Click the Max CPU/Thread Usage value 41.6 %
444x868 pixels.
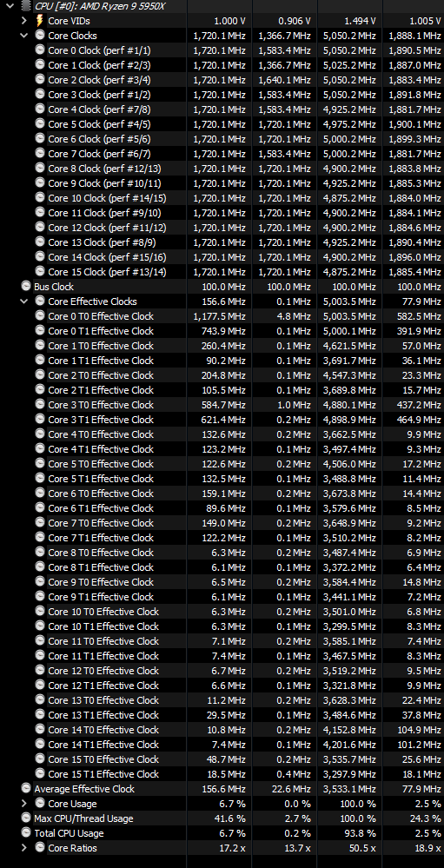pos(229,818)
